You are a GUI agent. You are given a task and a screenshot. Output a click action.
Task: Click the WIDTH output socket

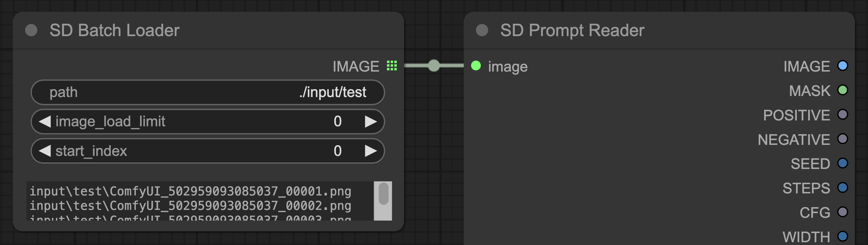(843, 236)
